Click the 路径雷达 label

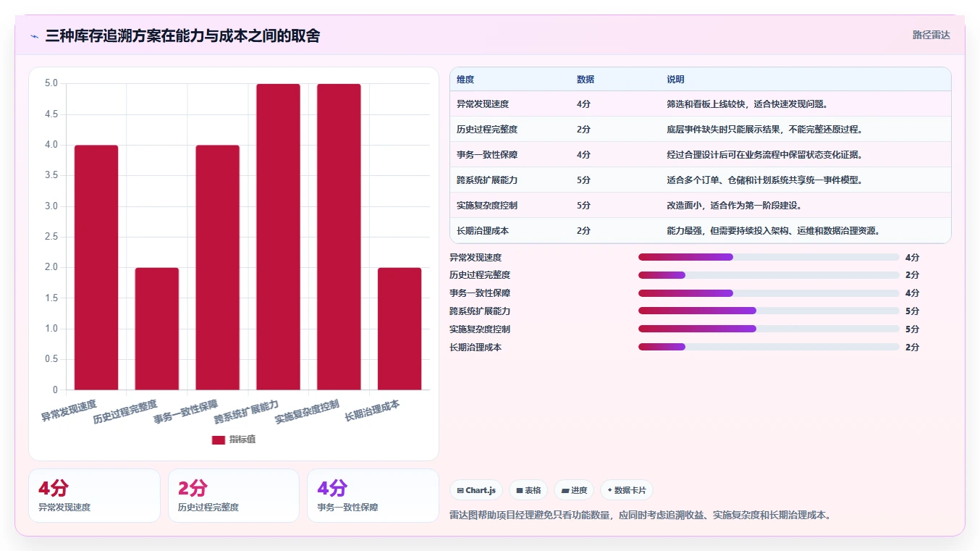(x=932, y=35)
